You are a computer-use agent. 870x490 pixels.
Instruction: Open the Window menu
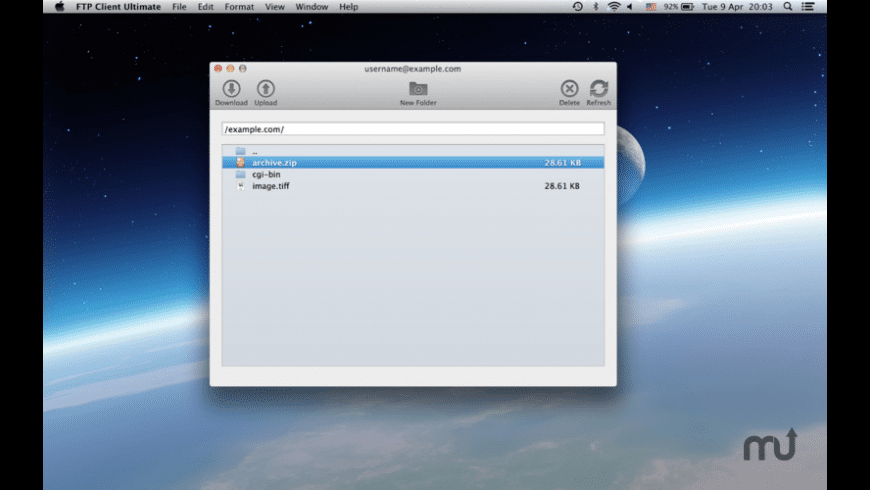coord(312,7)
